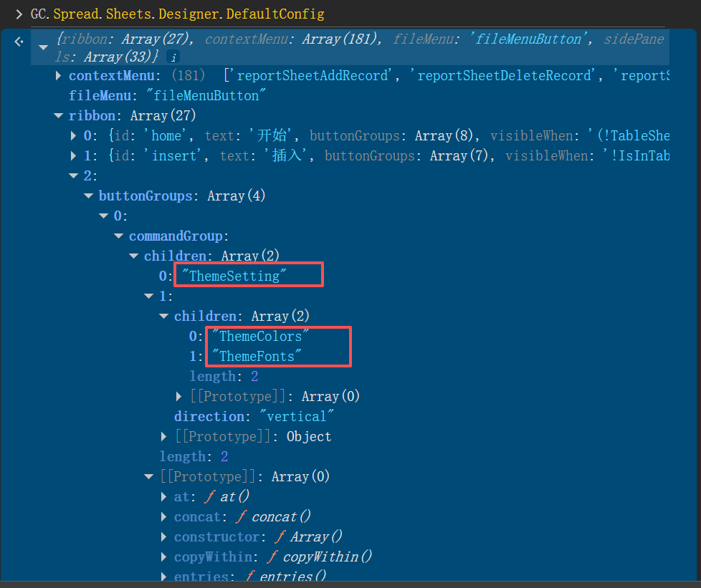Click the console input GC.Spread.Sheets.Designer.DefaultConfig

tap(178, 14)
